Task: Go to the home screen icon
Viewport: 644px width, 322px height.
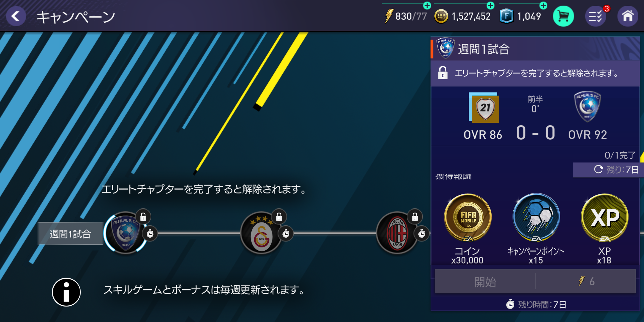Action: coord(628,16)
